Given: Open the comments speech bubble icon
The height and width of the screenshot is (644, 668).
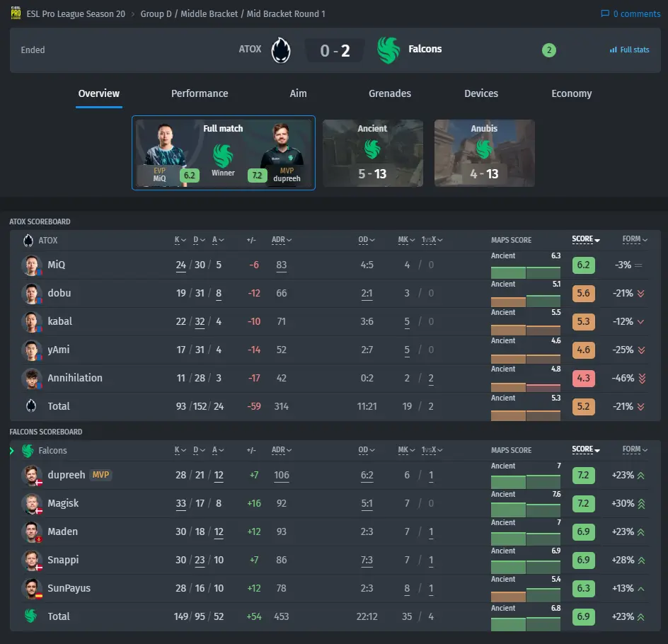Looking at the screenshot, I should tap(605, 13).
